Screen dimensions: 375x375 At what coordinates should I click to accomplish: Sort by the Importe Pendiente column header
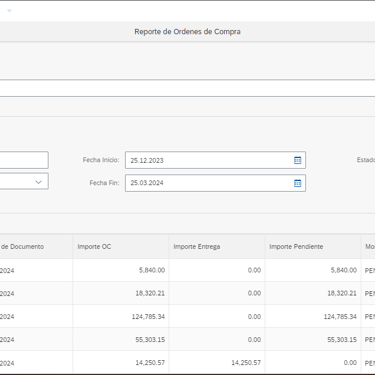313,247
